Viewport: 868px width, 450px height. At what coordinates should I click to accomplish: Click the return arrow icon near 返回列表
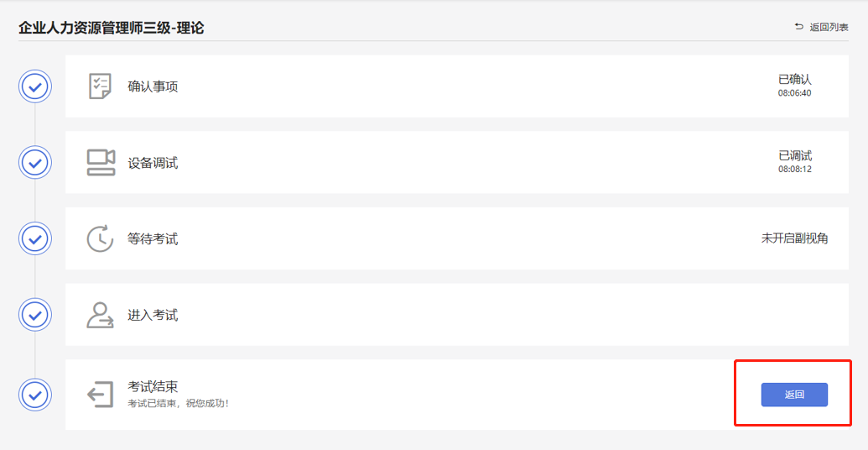(799, 27)
